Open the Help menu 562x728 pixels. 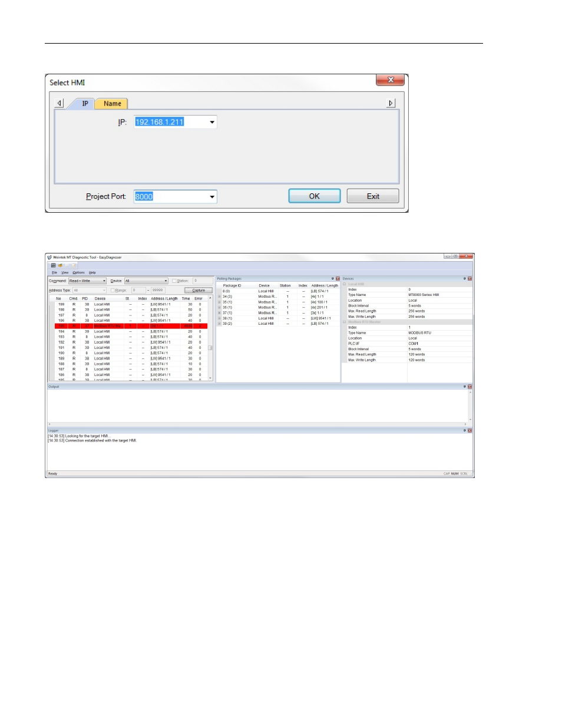pyautogui.click(x=92, y=272)
